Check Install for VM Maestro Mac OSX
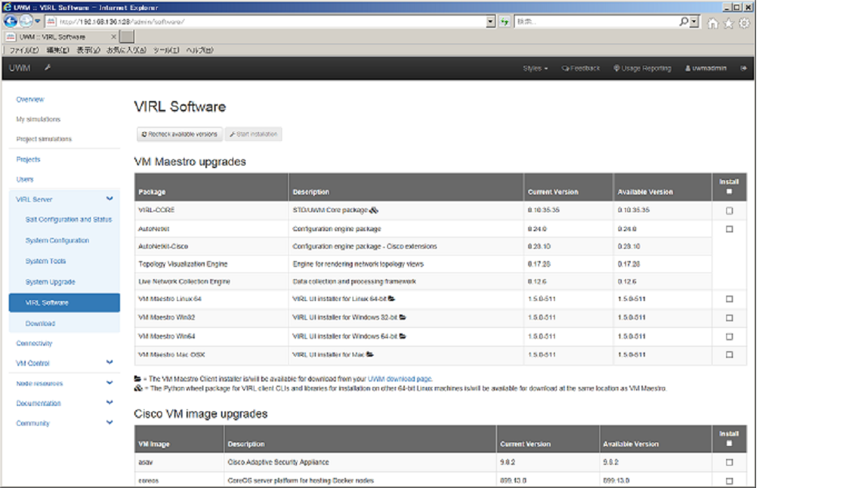This screenshot has width=868, height=488. coord(730,354)
